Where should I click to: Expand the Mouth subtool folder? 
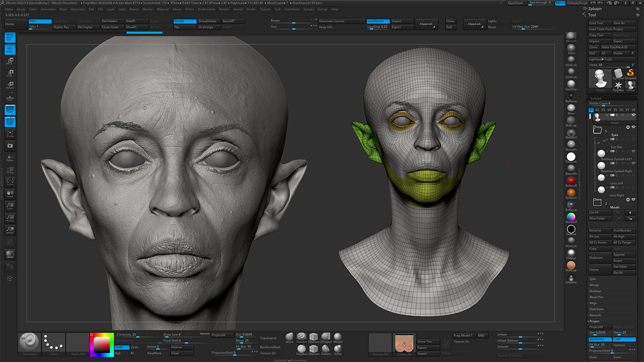[x=597, y=203]
